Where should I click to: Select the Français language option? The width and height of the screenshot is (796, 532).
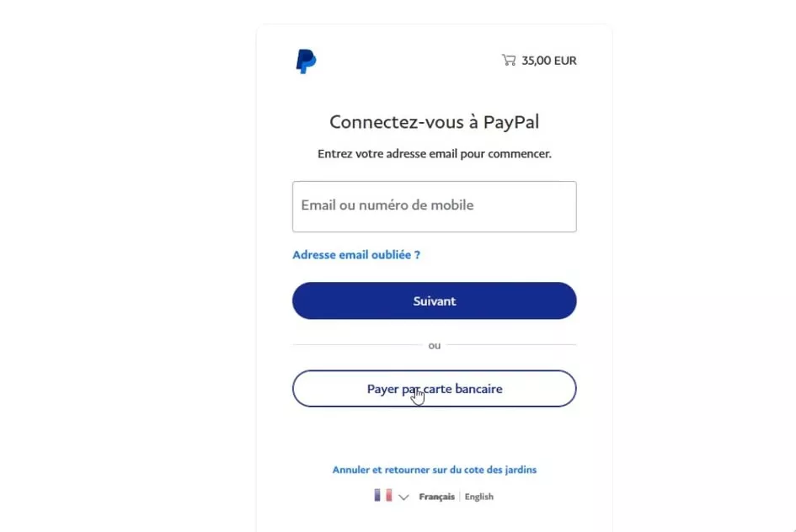[436, 497]
